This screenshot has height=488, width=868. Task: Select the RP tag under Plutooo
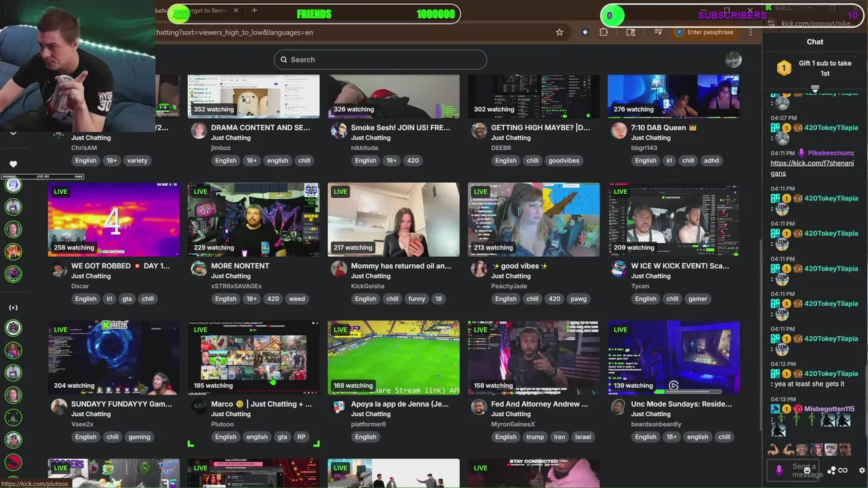(x=301, y=437)
